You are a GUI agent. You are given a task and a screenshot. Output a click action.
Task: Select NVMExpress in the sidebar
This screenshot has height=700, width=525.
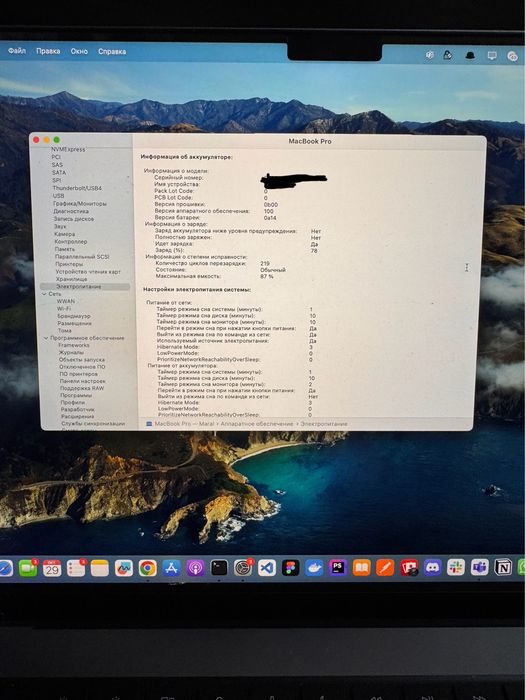pos(68,149)
